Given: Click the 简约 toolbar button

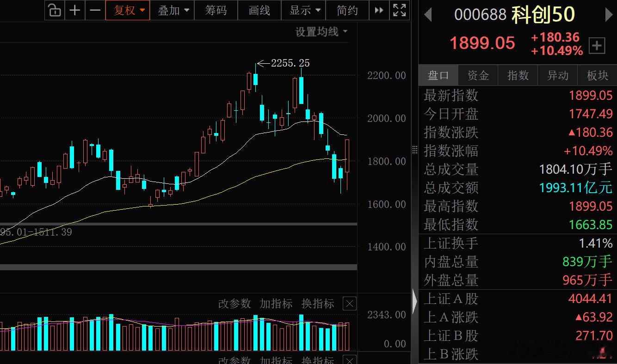Looking at the screenshot, I should click(x=347, y=10).
